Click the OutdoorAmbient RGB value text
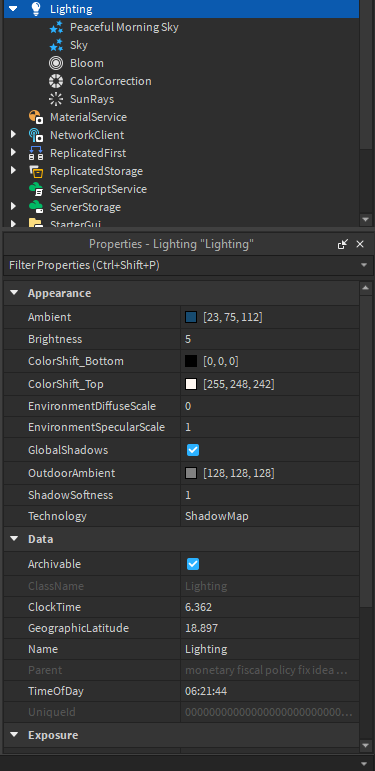This screenshot has height=771, width=375. point(238,473)
